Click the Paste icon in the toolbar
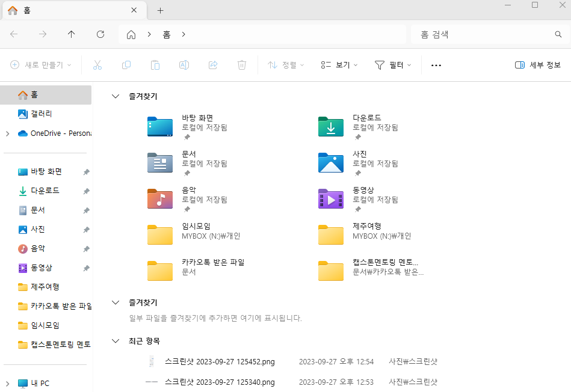 [x=155, y=64]
